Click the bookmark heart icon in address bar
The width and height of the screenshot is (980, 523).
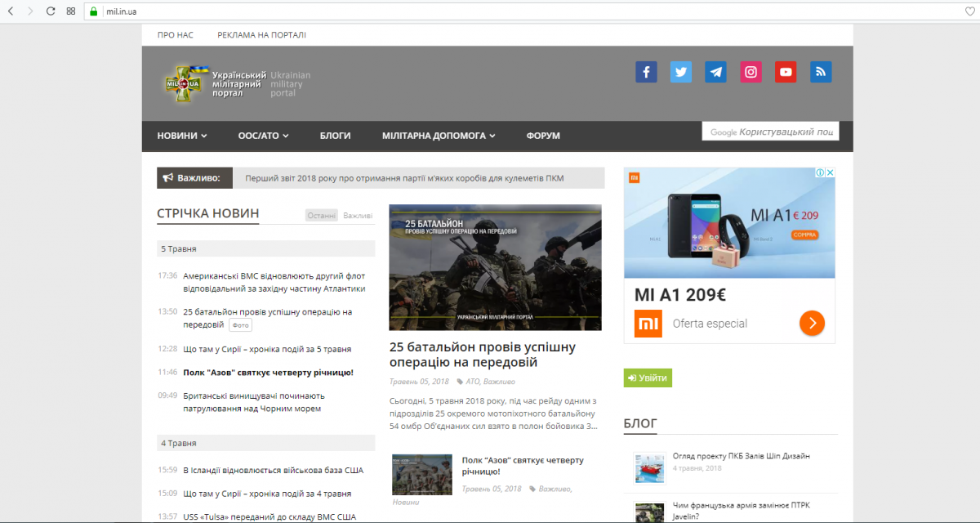pos(969,11)
